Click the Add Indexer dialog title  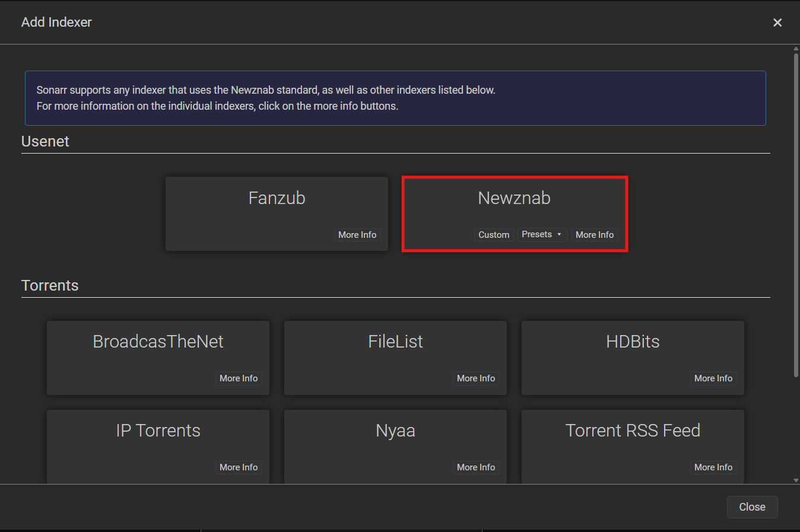click(x=56, y=22)
